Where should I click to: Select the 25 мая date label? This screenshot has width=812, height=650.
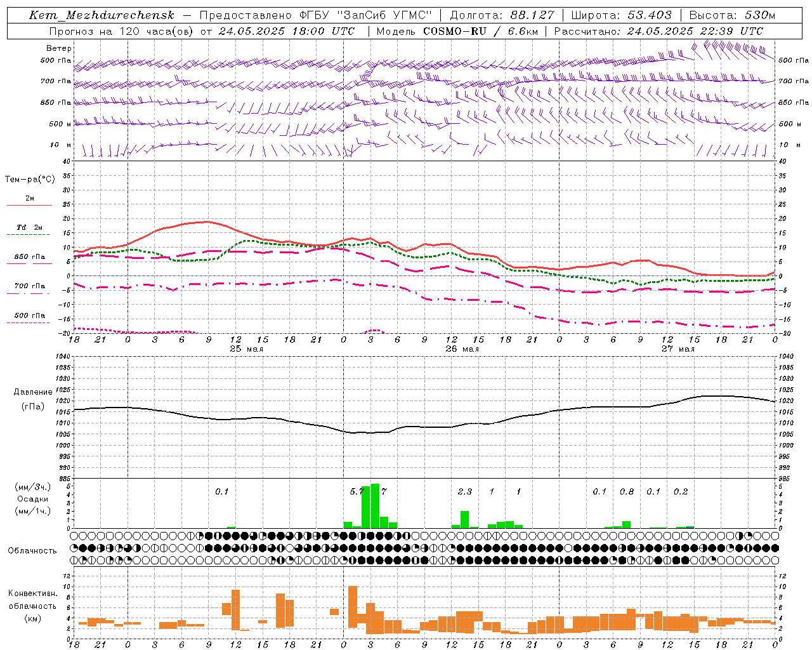pyautogui.click(x=246, y=349)
